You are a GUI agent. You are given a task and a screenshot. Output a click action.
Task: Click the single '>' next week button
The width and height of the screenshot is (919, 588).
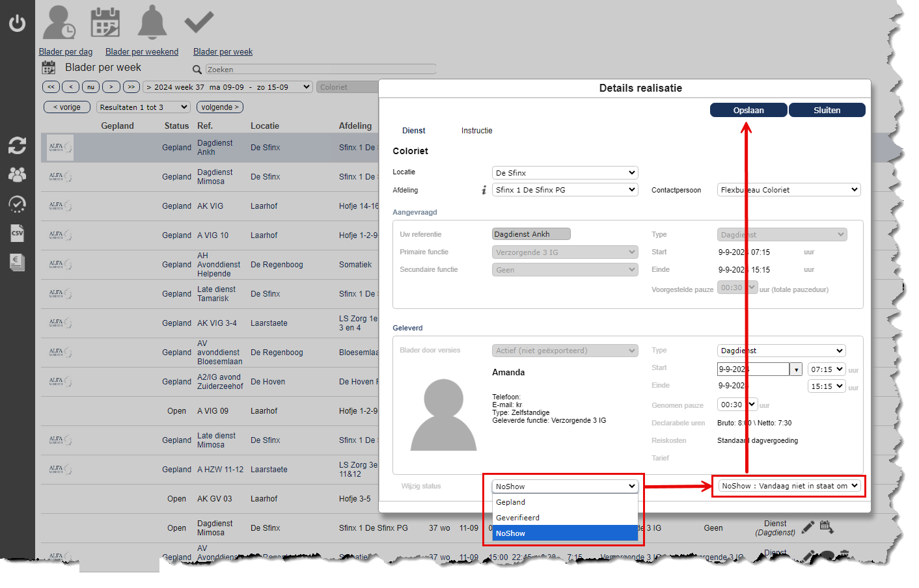point(111,87)
